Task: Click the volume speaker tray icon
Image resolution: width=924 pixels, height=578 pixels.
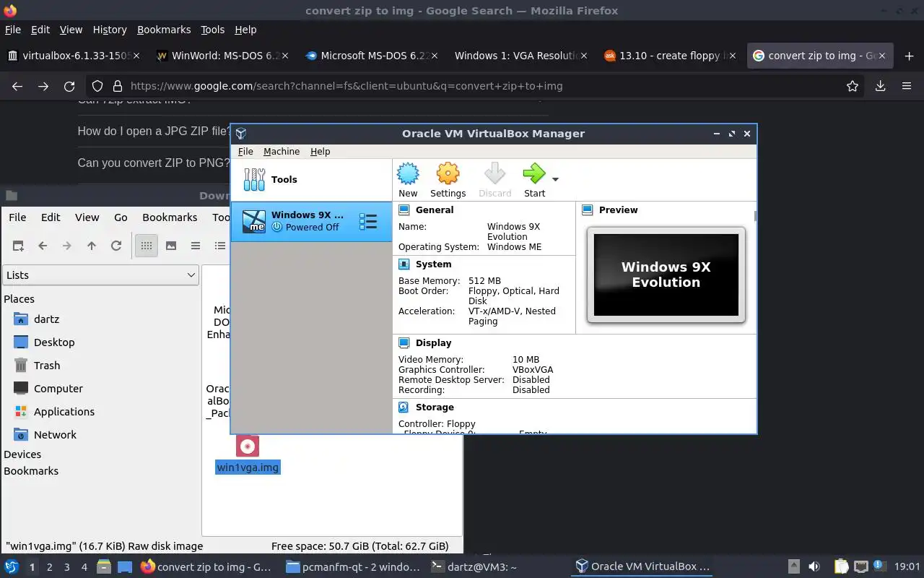Action: (814, 567)
